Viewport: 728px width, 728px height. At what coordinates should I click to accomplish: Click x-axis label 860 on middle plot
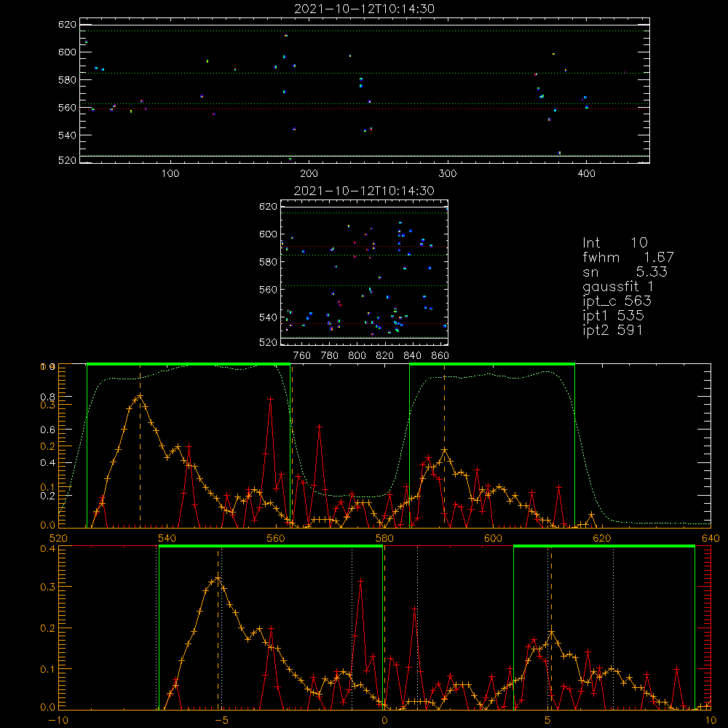pyautogui.click(x=440, y=356)
